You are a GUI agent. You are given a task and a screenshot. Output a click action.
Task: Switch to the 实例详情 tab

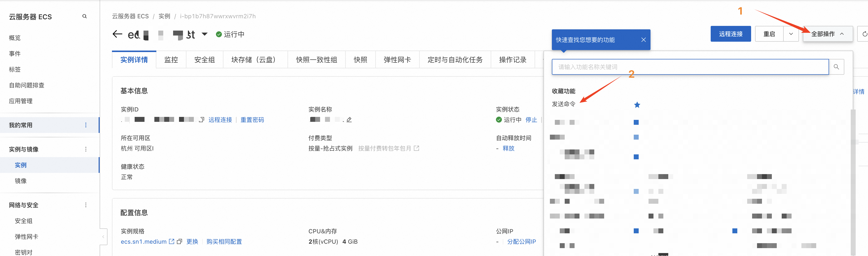[134, 60]
